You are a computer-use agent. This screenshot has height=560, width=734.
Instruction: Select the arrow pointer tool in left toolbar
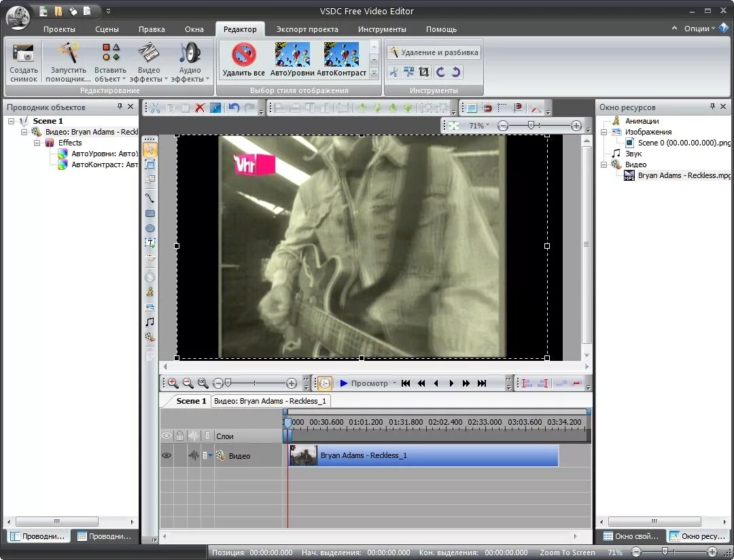pyautogui.click(x=150, y=150)
